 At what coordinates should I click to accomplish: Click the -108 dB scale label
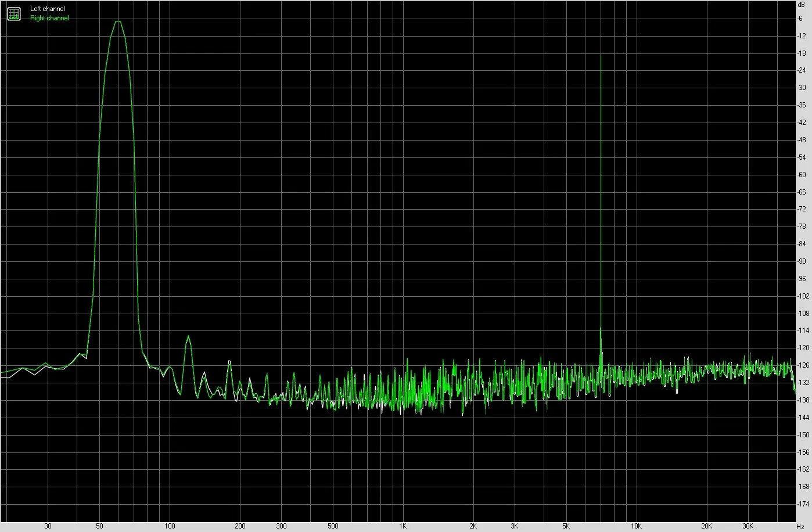coord(803,314)
